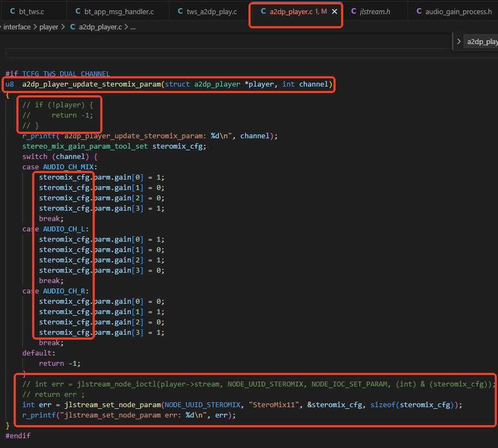Screen dimensions: 498x448
Task: Click the 'player' breadcrumb folder
Action: [x=48, y=27]
